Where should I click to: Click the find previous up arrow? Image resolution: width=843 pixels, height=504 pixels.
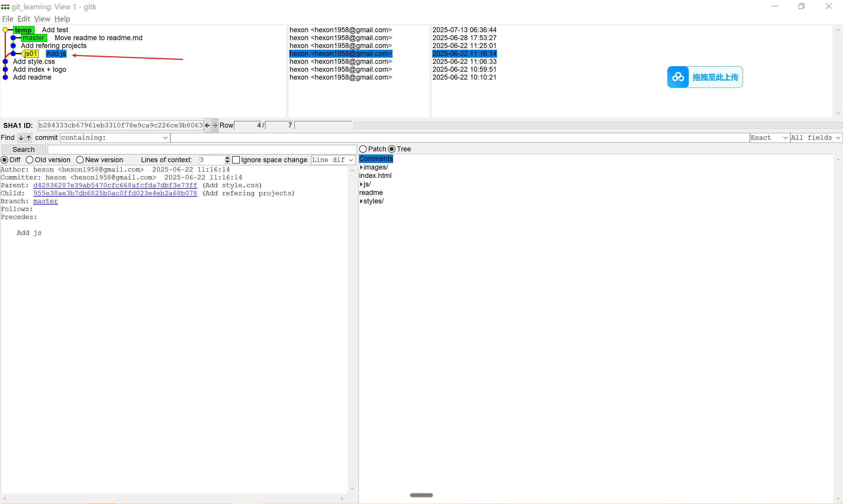[29, 138]
